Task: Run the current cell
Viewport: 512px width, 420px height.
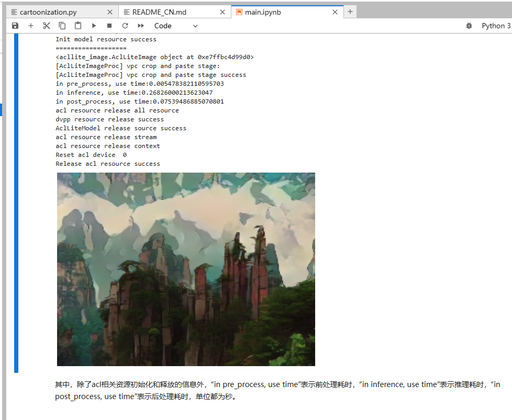Action: coord(94,25)
